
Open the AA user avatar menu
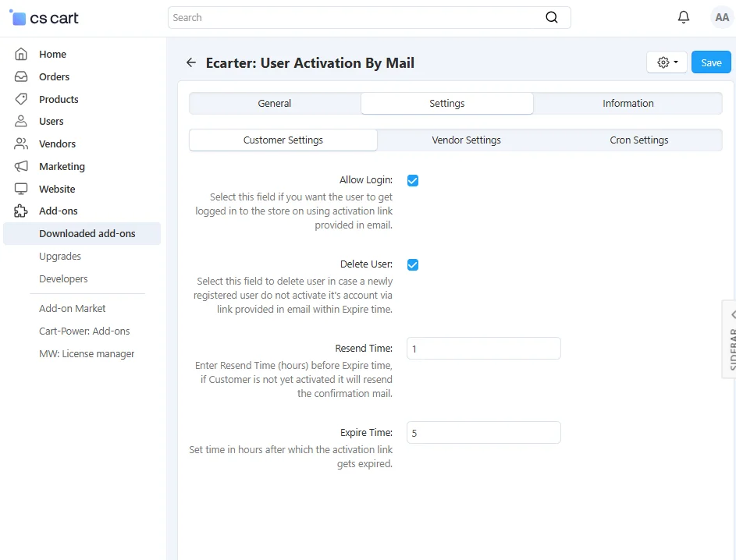(x=721, y=17)
